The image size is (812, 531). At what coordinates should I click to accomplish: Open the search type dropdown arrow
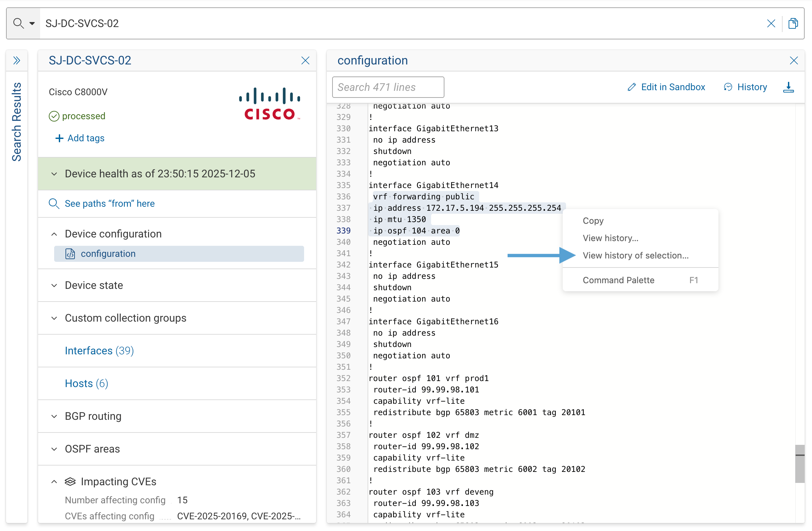pos(32,23)
